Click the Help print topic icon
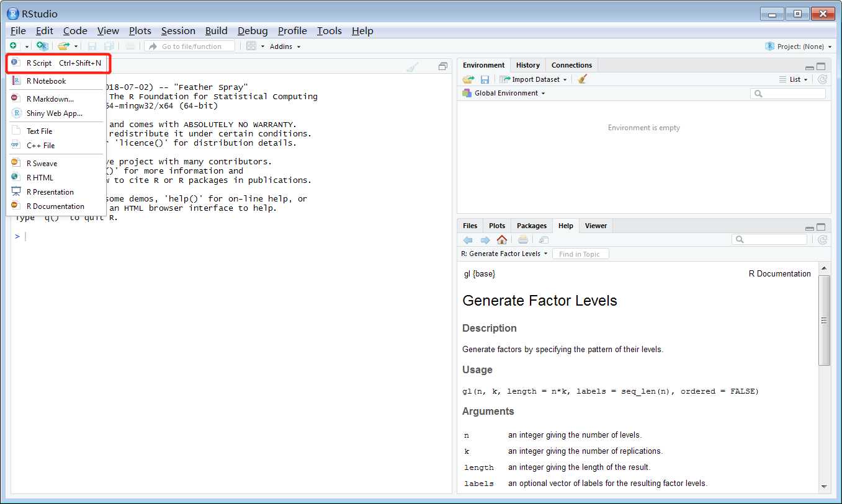 pyautogui.click(x=523, y=240)
